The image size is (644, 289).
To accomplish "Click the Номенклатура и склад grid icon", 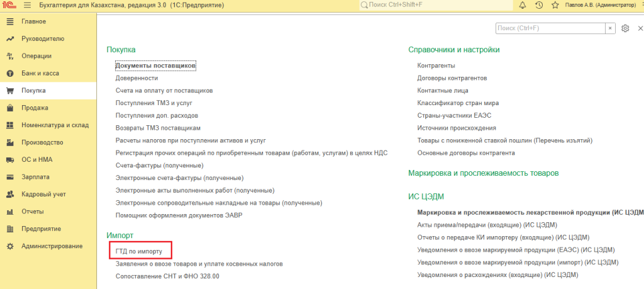I will coord(10,125).
